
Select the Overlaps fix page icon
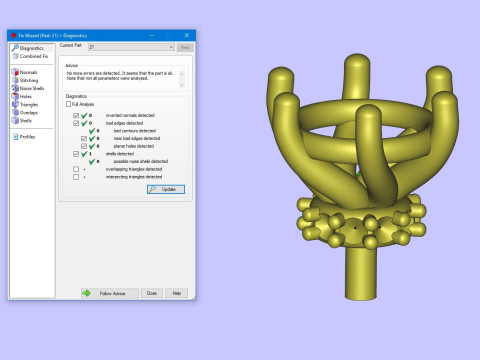15,113
